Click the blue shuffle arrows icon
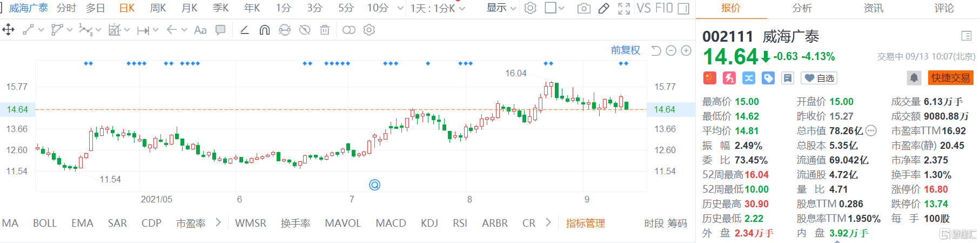 pos(749,78)
